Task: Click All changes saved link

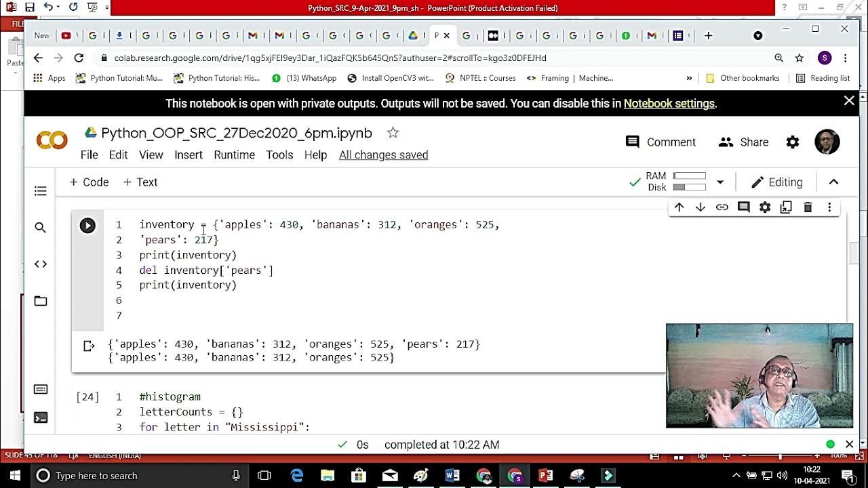Action: tap(383, 155)
